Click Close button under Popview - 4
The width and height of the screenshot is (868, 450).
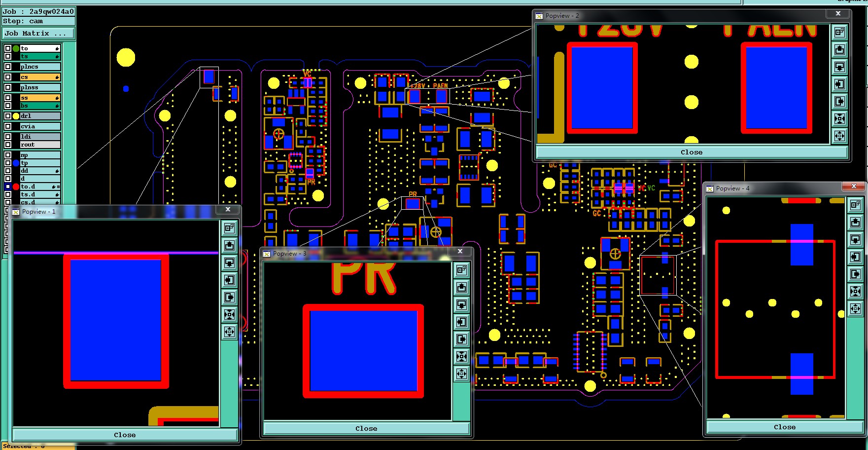click(784, 427)
